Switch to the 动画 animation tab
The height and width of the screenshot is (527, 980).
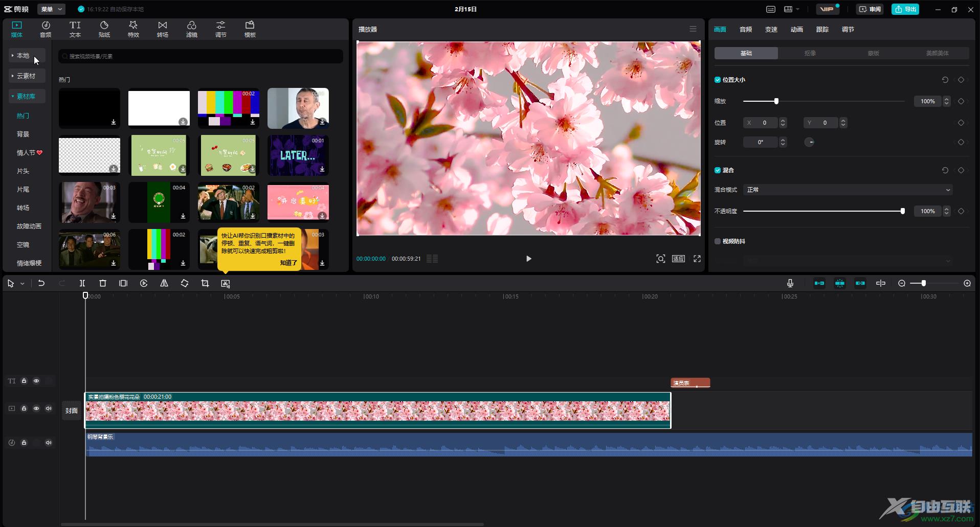797,29
